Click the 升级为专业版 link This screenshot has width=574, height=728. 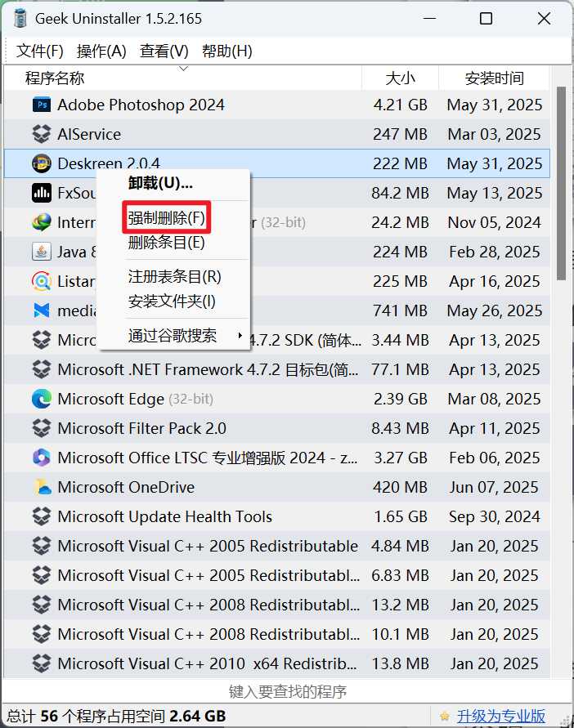click(501, 716)
